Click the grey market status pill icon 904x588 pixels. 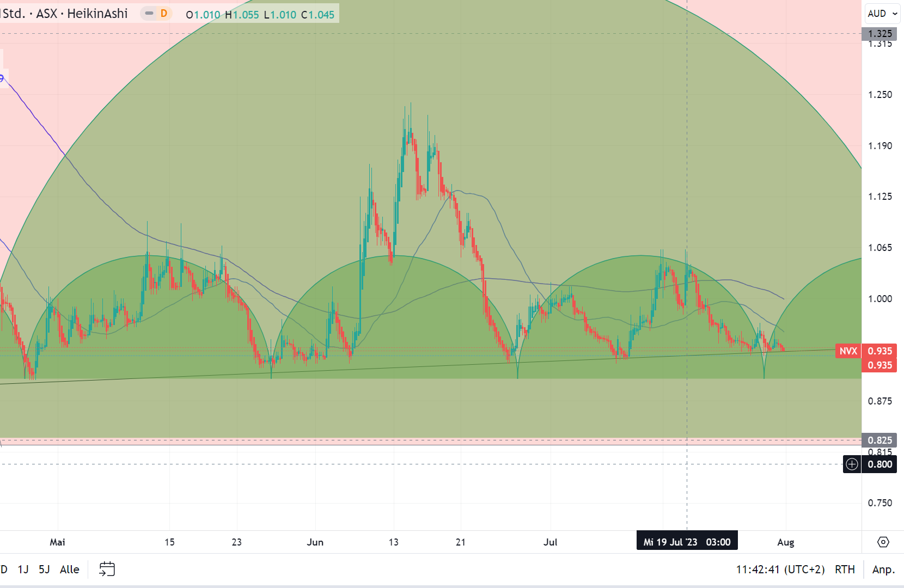coord(149,14)
